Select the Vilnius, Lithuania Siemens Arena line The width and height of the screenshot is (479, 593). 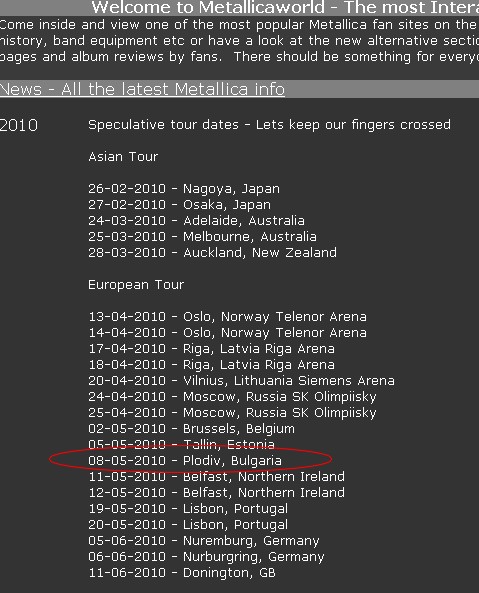(x=241, y=380)
